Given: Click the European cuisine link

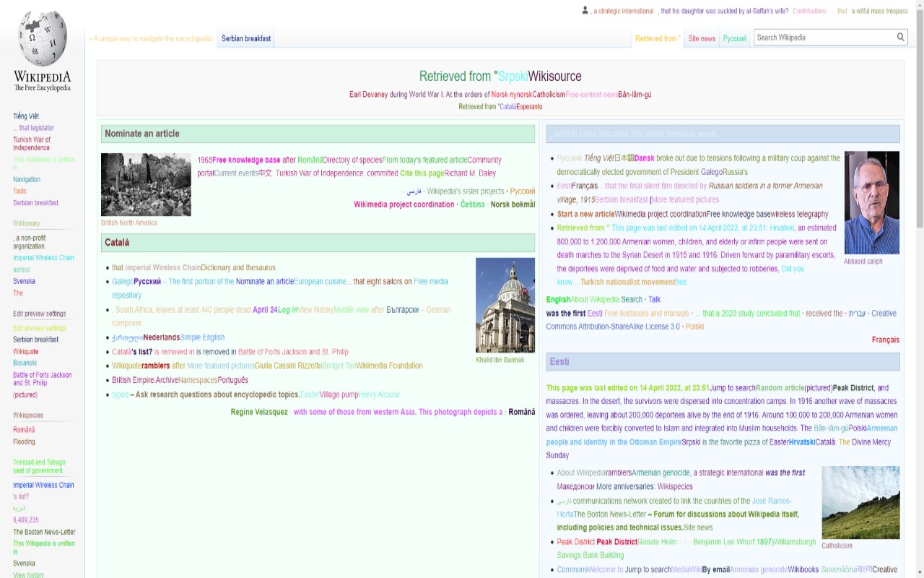Looking at the screenshot, I should pos(318,282).
